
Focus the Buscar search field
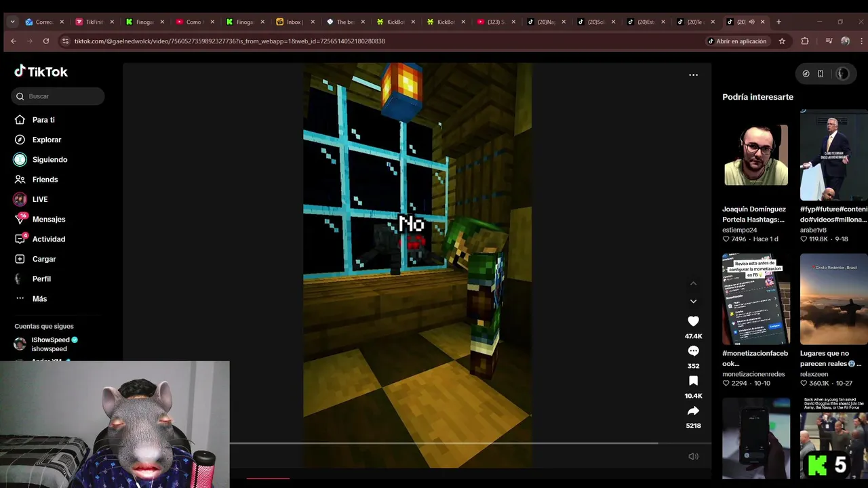(58, 96)
